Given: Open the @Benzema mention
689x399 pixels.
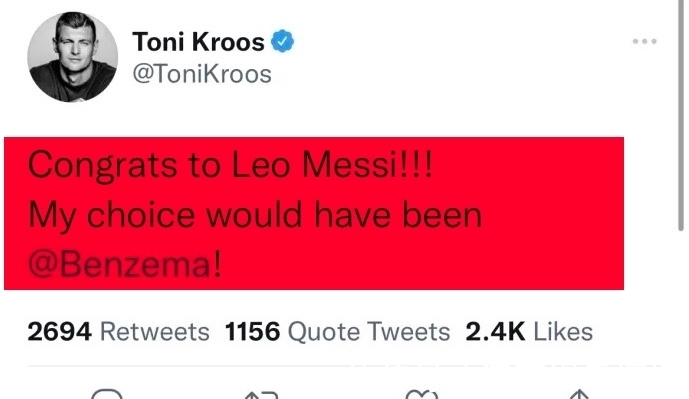Looking at the screenshot, I should coord(125,264).
